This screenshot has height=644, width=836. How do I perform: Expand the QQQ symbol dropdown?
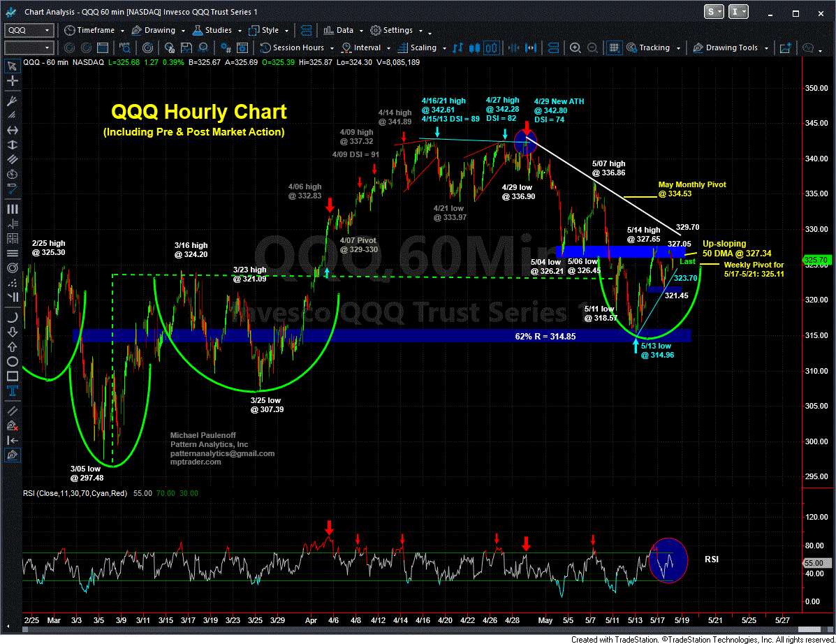(x=47, y=31)
